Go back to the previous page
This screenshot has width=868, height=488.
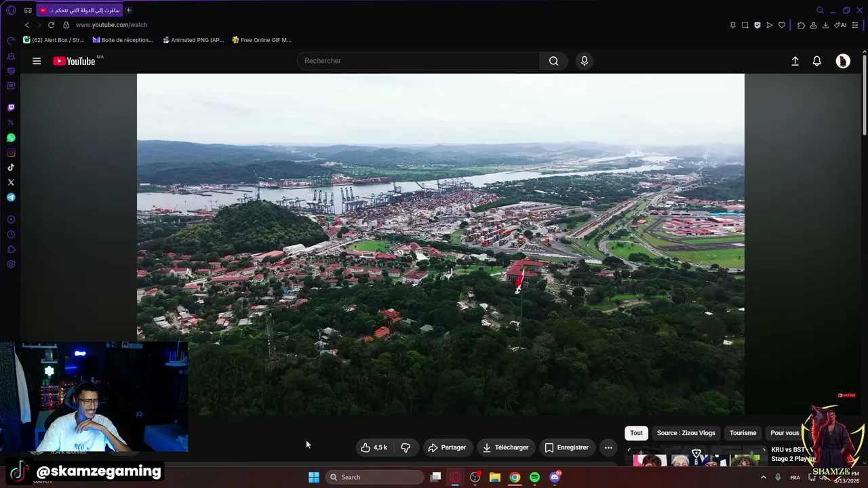coord(27,25)
